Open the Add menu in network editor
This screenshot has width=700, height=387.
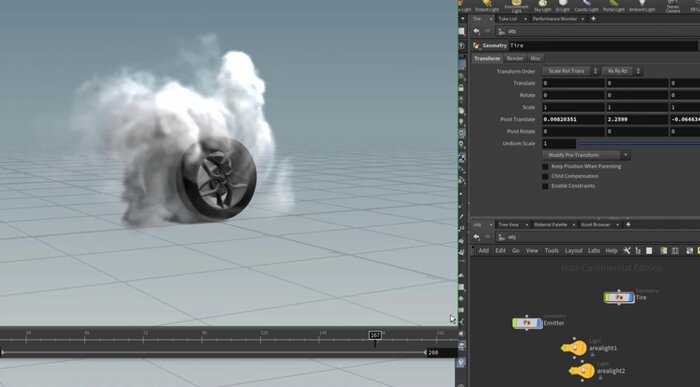pos(483,251)
